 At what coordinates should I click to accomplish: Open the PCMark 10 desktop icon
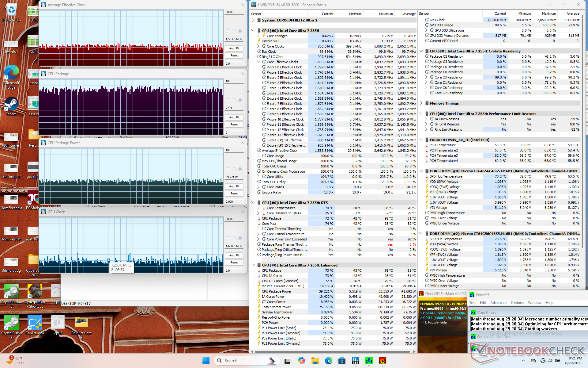33,200
